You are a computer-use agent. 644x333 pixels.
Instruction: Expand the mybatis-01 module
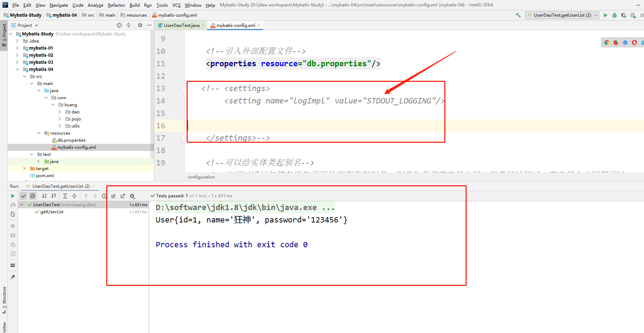[x=17, y=48]
